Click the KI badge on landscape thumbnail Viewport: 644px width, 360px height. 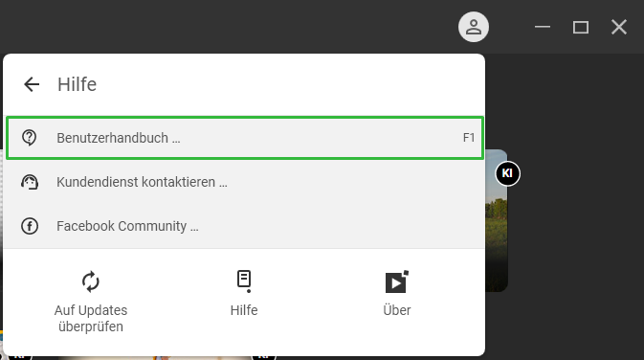(507, 173)
